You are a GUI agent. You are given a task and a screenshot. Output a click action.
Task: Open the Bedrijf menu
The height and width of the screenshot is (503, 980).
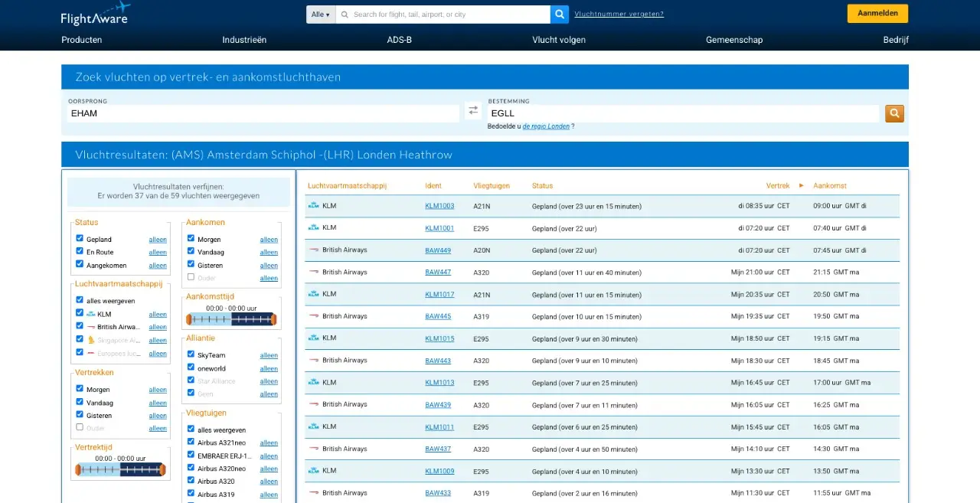pyautogui.click(x=896, y=40)
